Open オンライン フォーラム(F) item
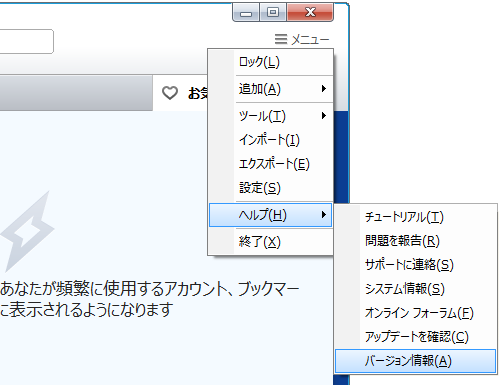This screenshot has width=500, height=385. 415,313
